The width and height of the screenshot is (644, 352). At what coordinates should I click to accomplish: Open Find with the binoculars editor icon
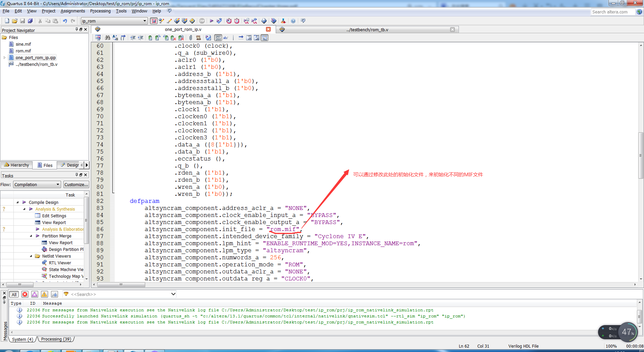point(108,38)
